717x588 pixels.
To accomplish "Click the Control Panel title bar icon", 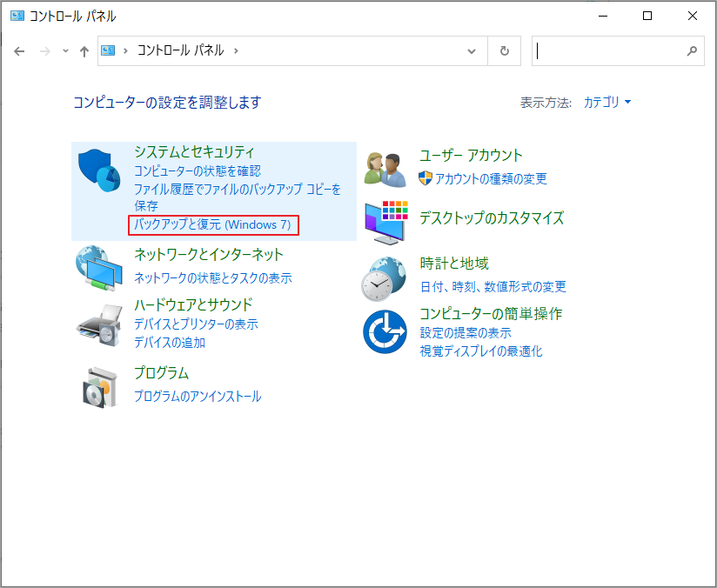I will click(x=17, y=16).
